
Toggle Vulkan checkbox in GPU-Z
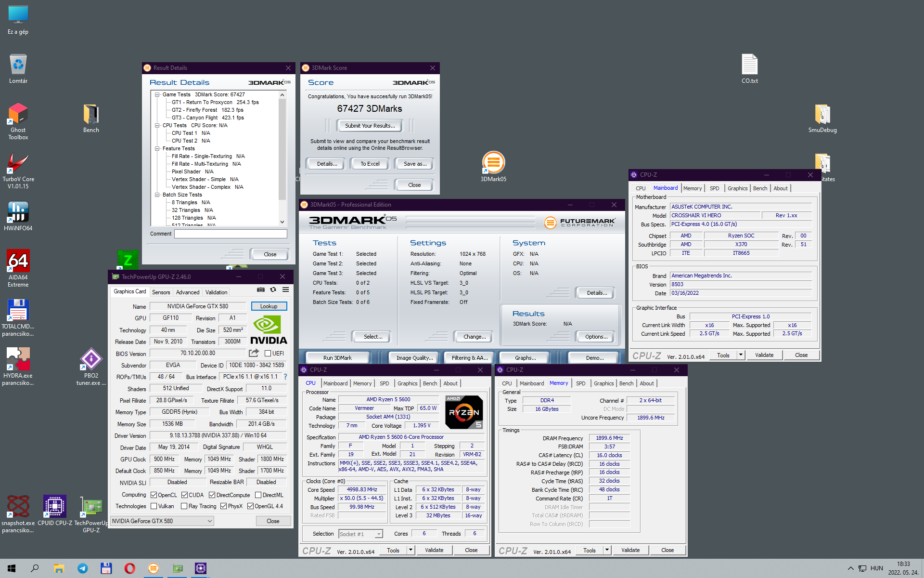(154, 506)
